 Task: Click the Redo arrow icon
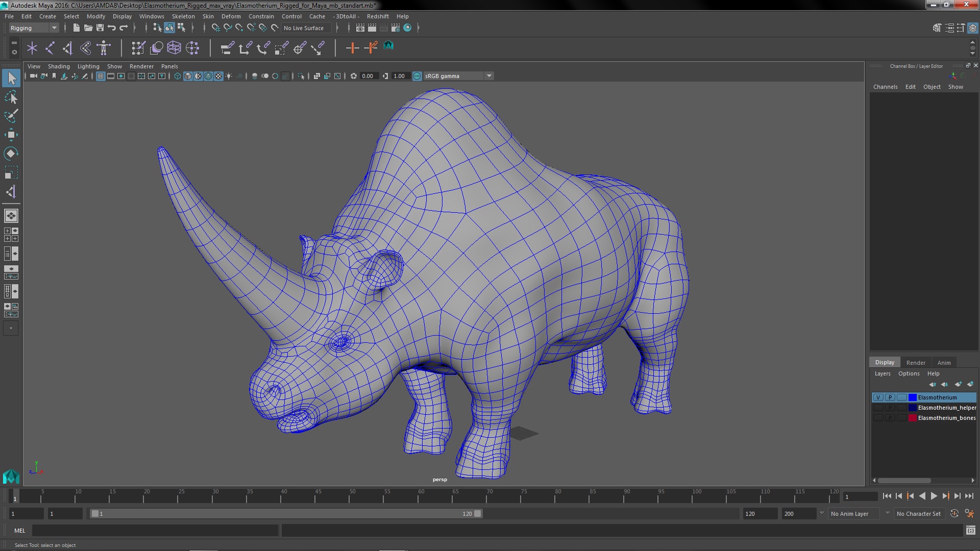tap(123, 28)
